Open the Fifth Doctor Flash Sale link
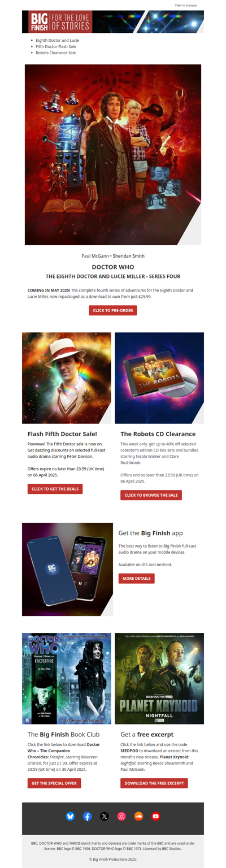 pyautogui.click(x=55, y=47)
